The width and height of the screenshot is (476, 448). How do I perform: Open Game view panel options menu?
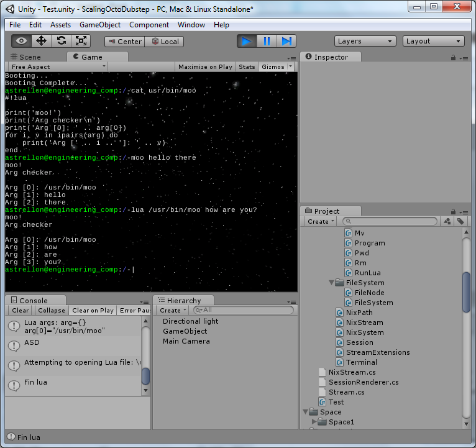pos(291,58)
